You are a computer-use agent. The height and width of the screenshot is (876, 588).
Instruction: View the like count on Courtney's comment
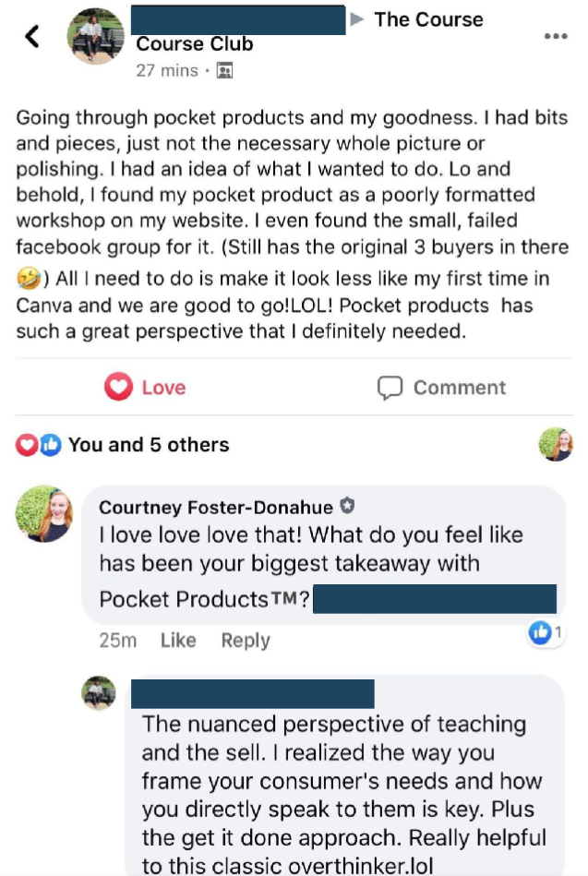(546, 633)
